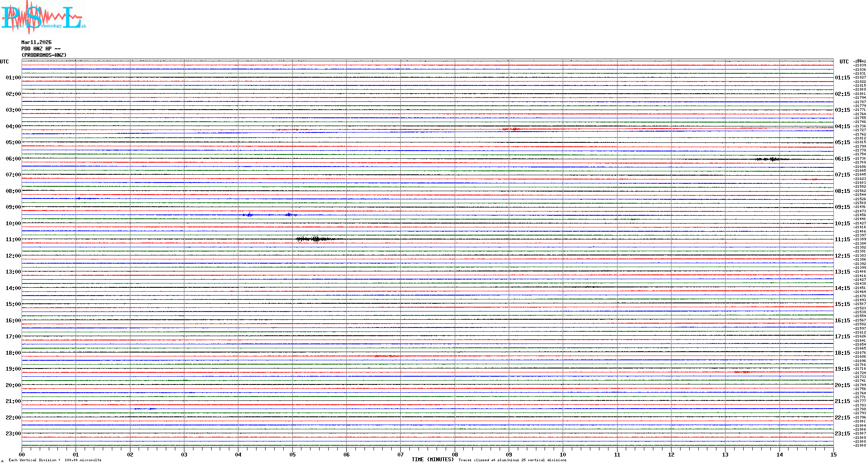Click the TIME (MINUTES) axis title

click(432, 460)
